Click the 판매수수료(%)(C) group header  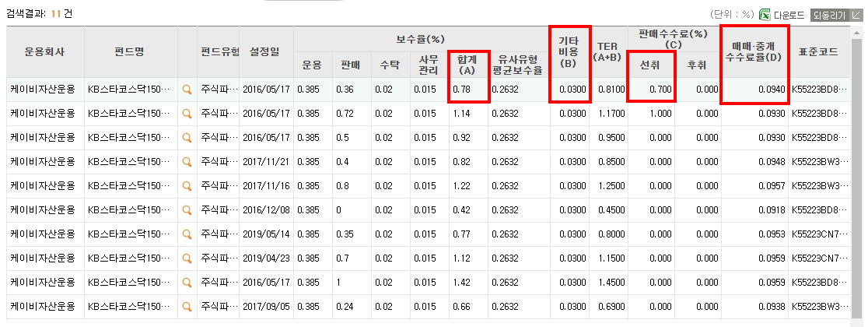[675, 40]
